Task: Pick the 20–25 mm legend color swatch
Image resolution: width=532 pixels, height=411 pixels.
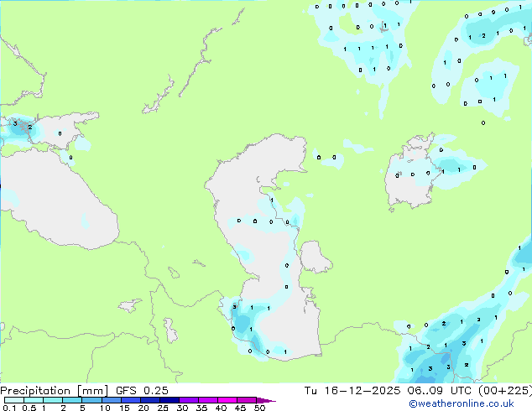Action: [x=150, y=400]
